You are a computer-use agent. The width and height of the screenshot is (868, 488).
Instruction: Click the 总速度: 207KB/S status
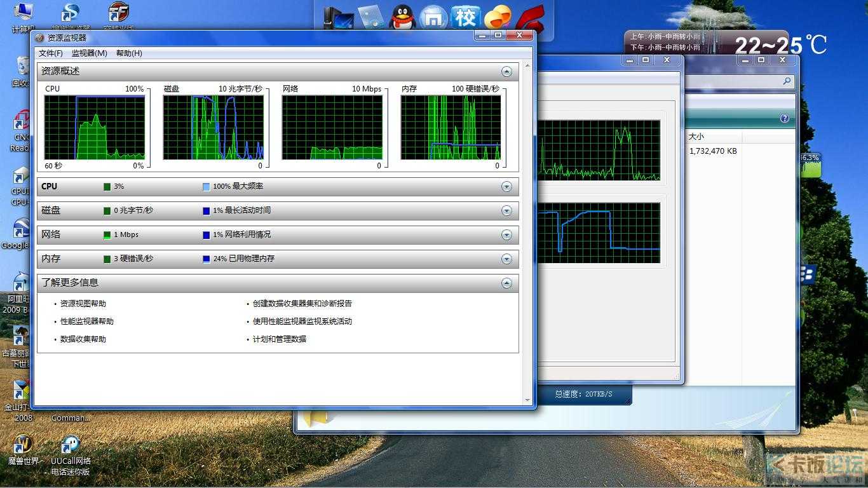point(583,395)
